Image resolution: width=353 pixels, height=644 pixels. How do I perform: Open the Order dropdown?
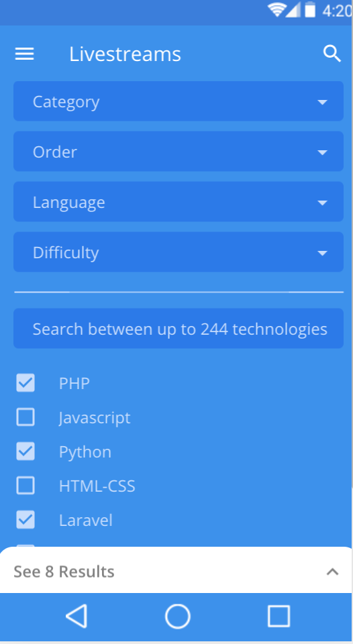[x=179, y=151]
